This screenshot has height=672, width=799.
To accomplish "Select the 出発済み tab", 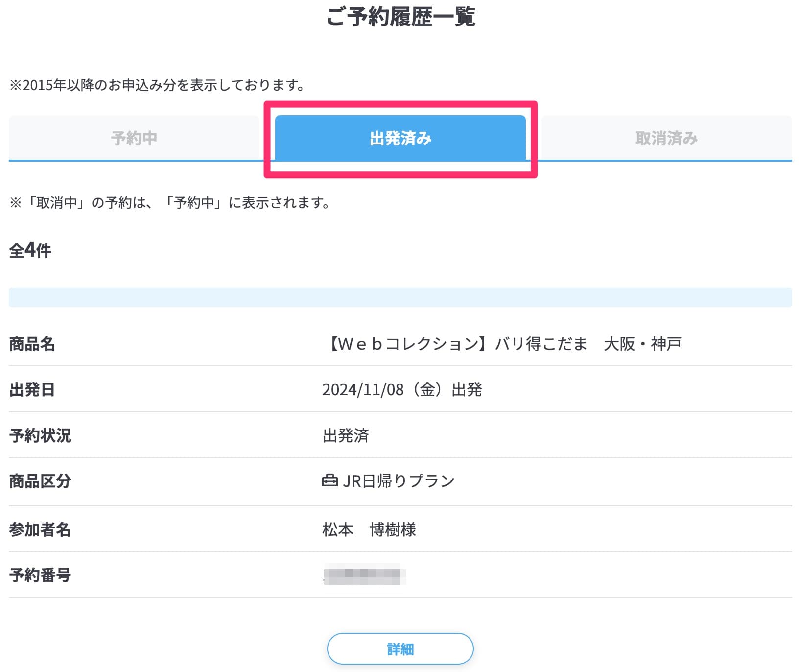I will [x=400, y=138].
